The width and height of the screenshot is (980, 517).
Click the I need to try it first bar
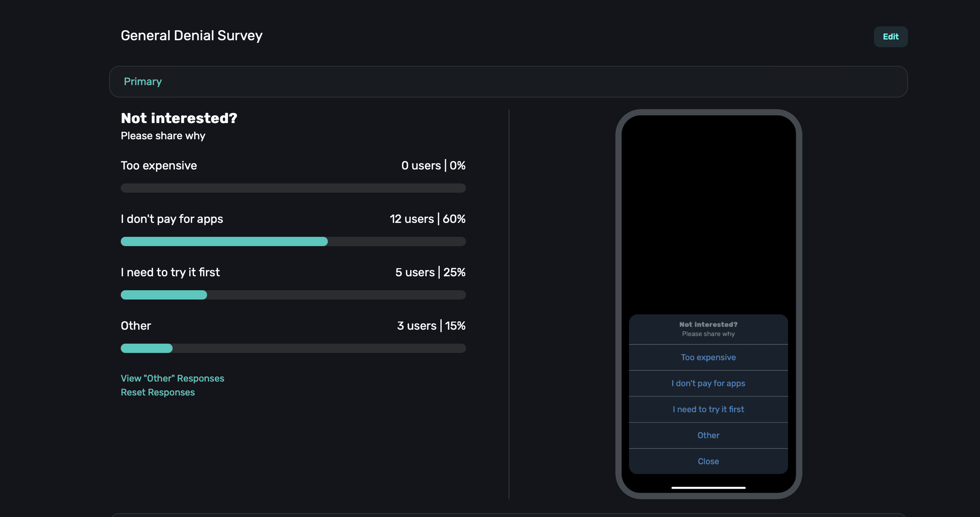(x=293, y=295)
